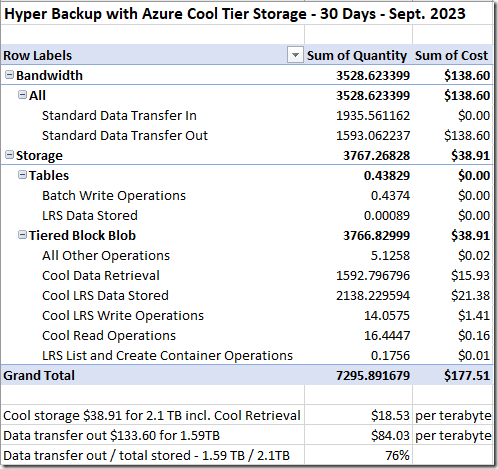Screen dimensions: 498x469
Task: Click cost $15.93
Action: coord(470,276)
